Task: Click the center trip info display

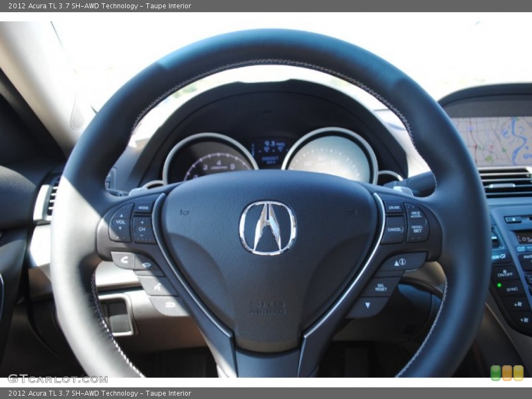Action: 270,152
